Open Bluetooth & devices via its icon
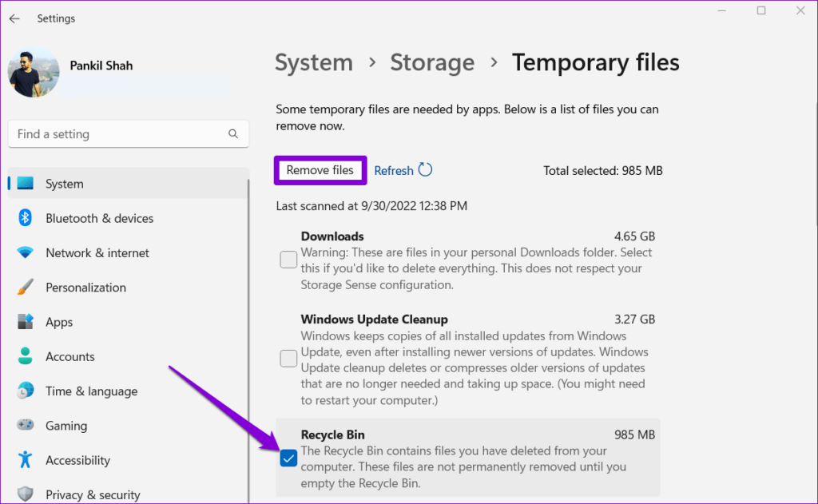The height and width of the screenshot is (504, 818). [25, 218]
